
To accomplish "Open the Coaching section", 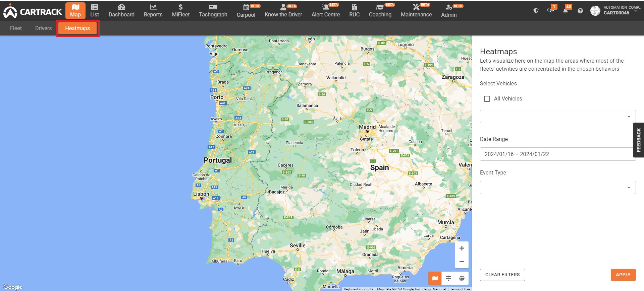I will click(x=380, y=11).
